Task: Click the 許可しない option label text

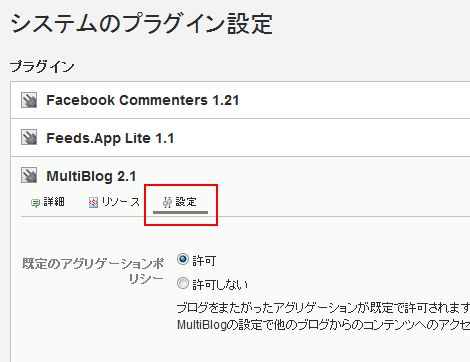Action: coord(220,285)
